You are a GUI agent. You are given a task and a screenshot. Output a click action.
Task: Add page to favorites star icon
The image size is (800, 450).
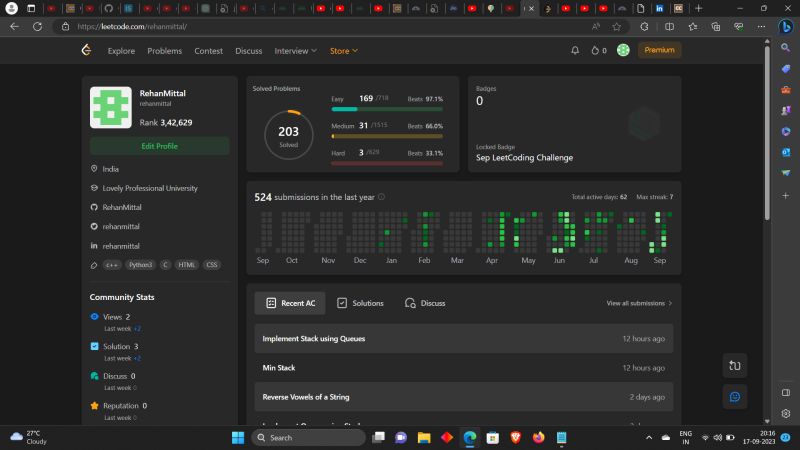click(x=617, y=27)
